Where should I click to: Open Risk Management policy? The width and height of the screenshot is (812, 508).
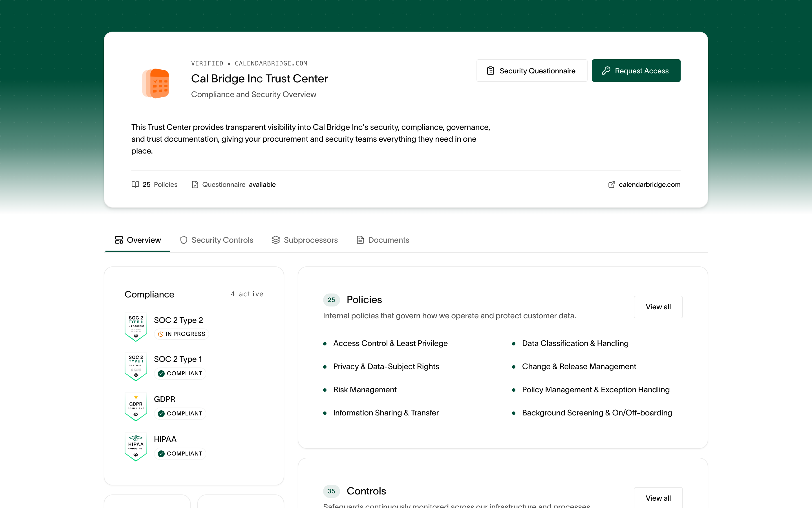coord(365,390)
